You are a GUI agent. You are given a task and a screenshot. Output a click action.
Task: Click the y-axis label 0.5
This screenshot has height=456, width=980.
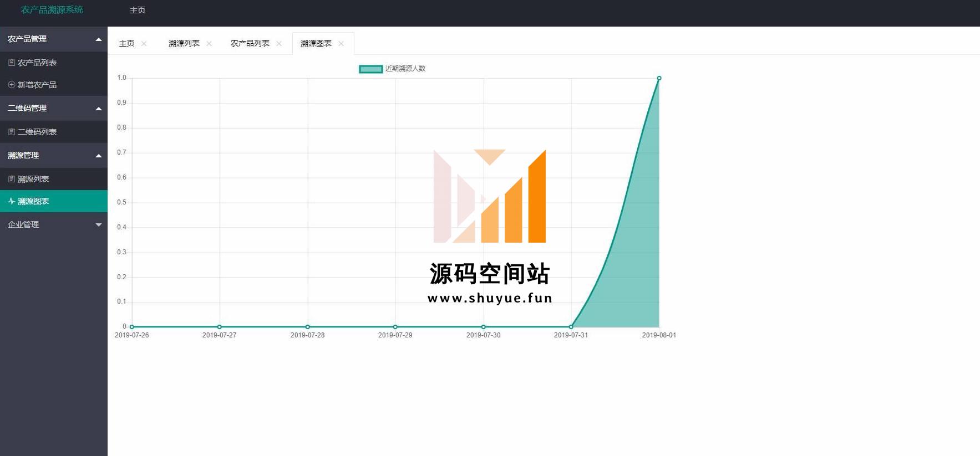(x=121, y=202)
